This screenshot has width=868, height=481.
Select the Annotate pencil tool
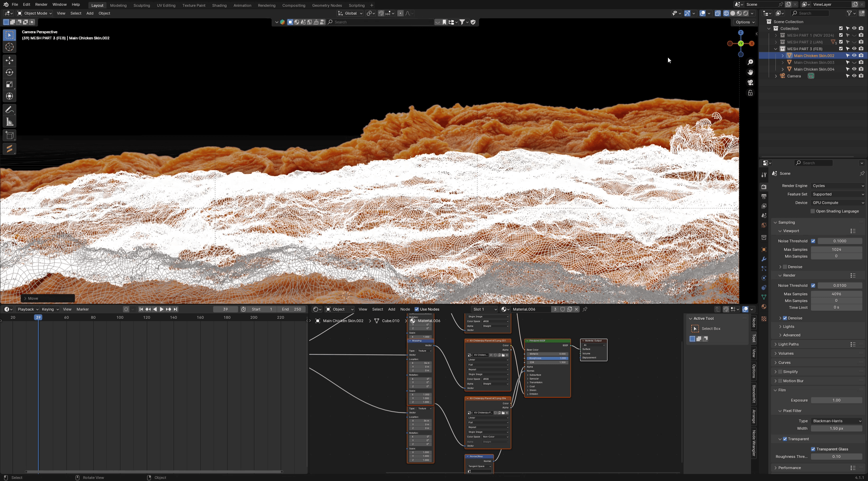click(x=9, y=110)
